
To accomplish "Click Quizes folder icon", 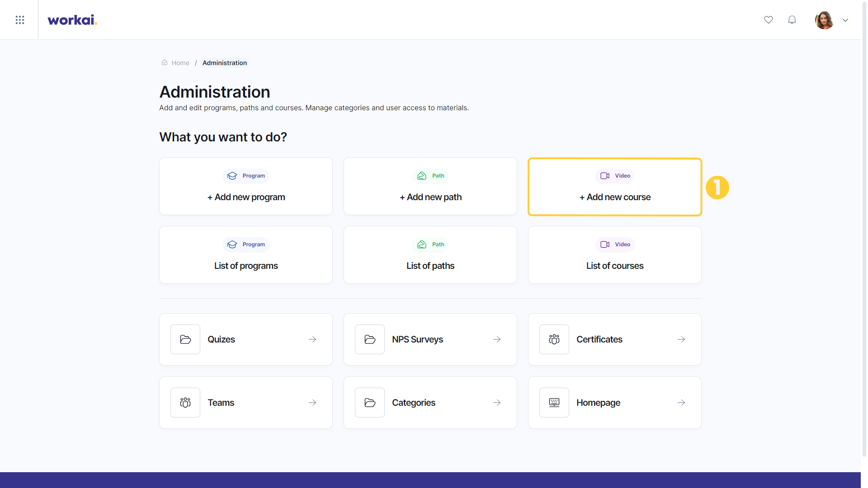I will tap(185, 339).
